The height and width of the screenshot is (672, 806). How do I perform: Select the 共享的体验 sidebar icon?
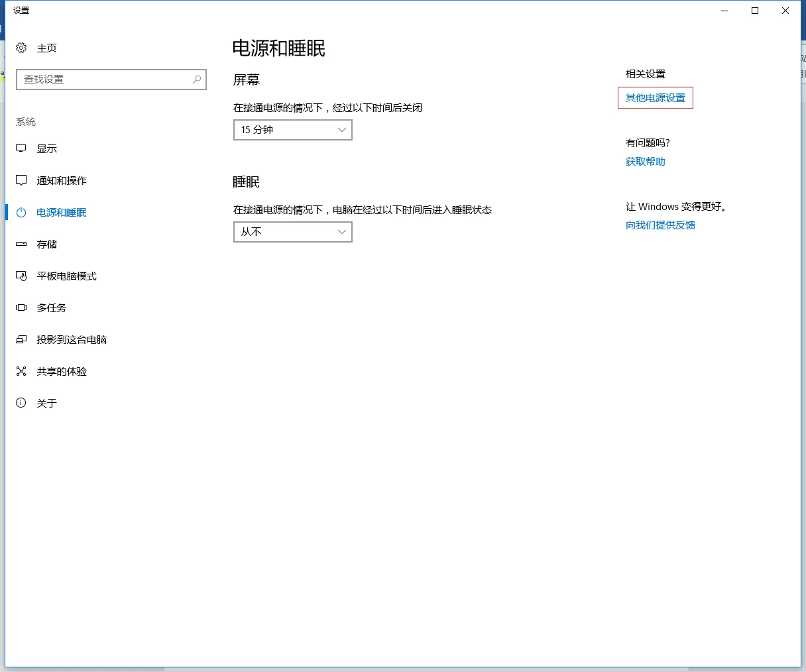pos(21,371)
